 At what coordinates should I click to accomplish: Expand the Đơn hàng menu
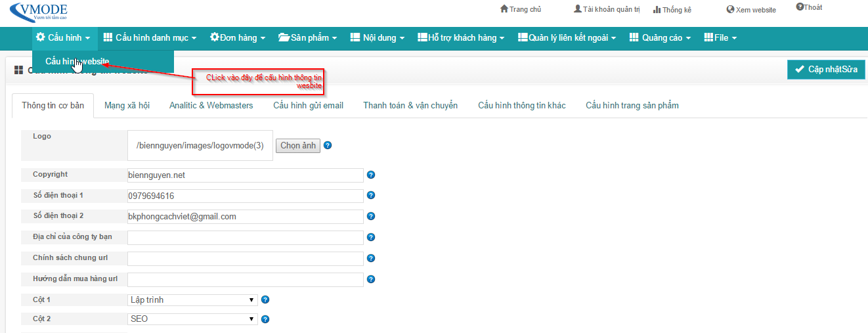click(238, 38)
